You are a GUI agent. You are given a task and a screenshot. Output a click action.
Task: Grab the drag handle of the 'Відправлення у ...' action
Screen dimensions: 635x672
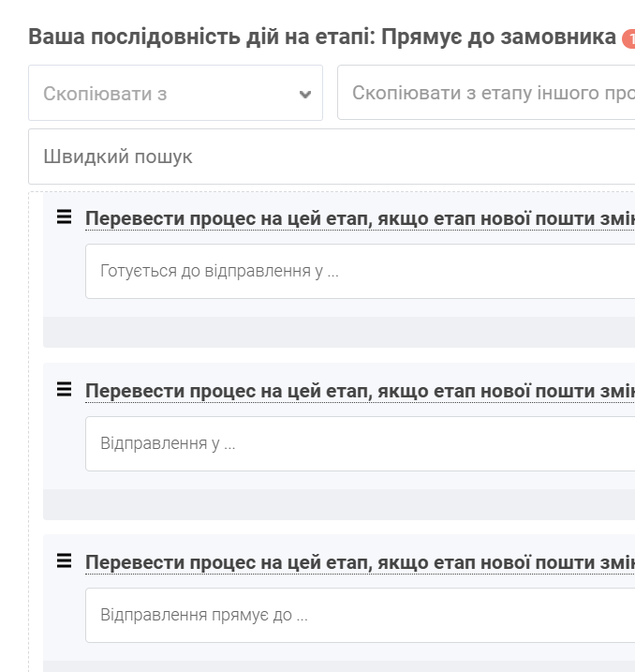65,389
